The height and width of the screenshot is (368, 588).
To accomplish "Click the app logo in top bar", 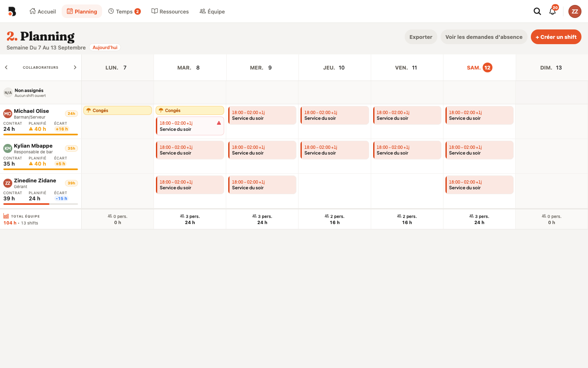I will coord(12,11).
